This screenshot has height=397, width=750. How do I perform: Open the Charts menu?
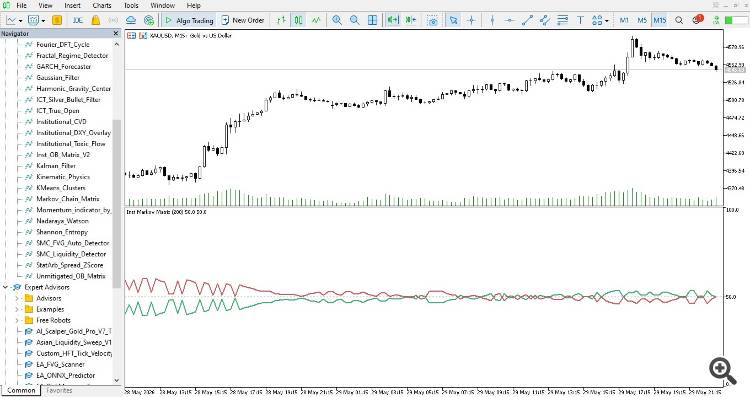102,6
